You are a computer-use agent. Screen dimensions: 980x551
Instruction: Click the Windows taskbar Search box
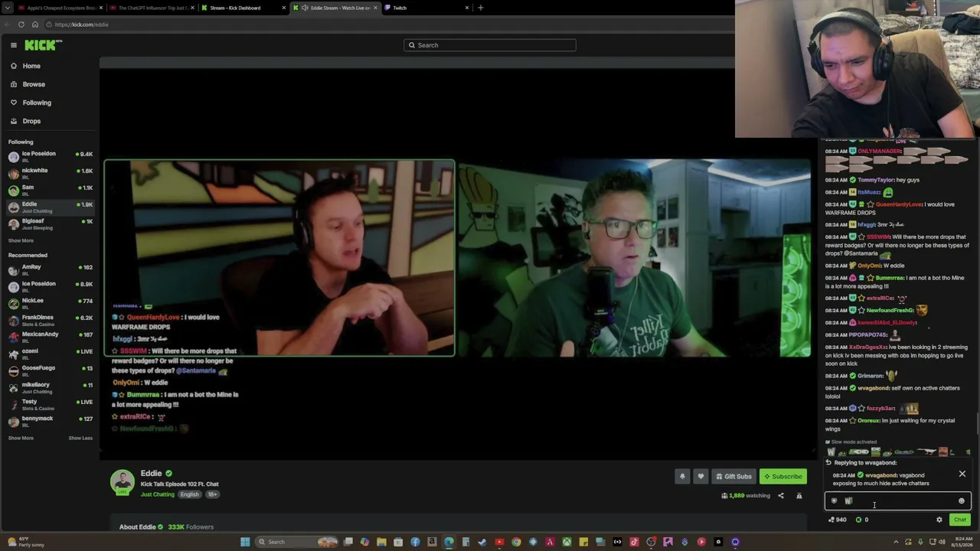(x=298, y=542)
